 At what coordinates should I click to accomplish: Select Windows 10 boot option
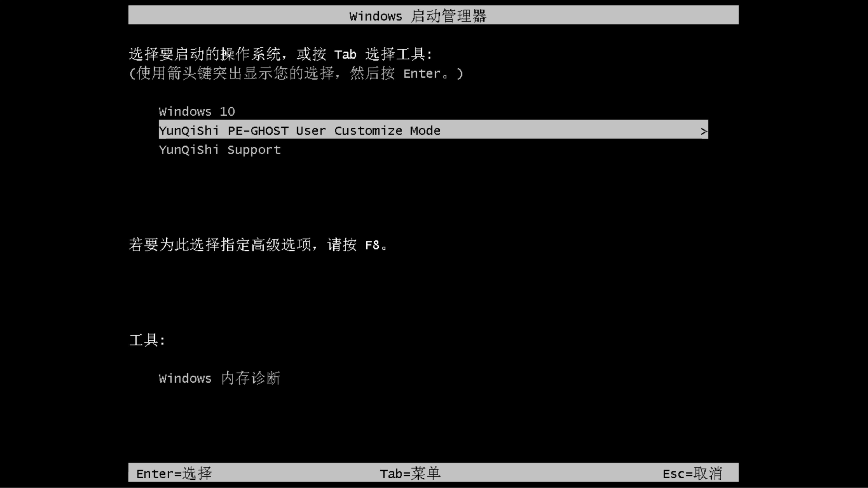coord(197,111)
